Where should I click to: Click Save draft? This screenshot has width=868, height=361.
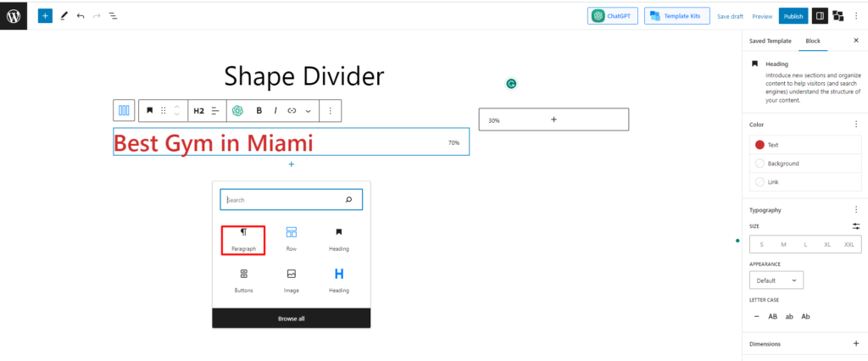(730, 17)
